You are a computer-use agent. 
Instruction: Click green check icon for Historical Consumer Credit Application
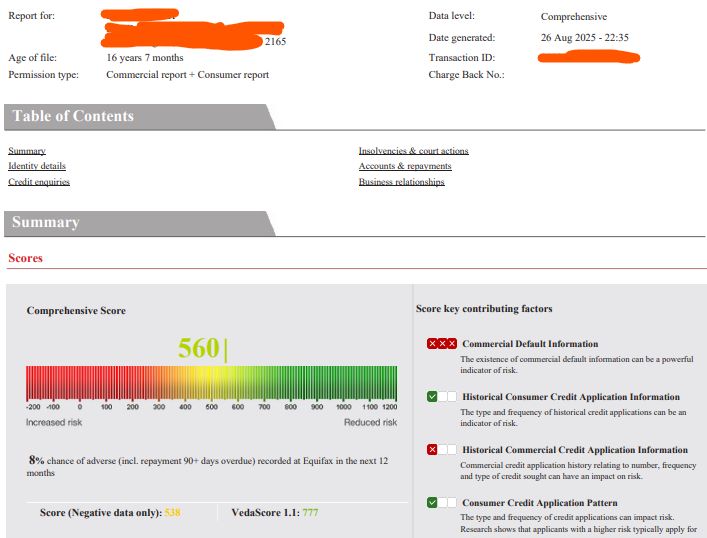point(432,396)
